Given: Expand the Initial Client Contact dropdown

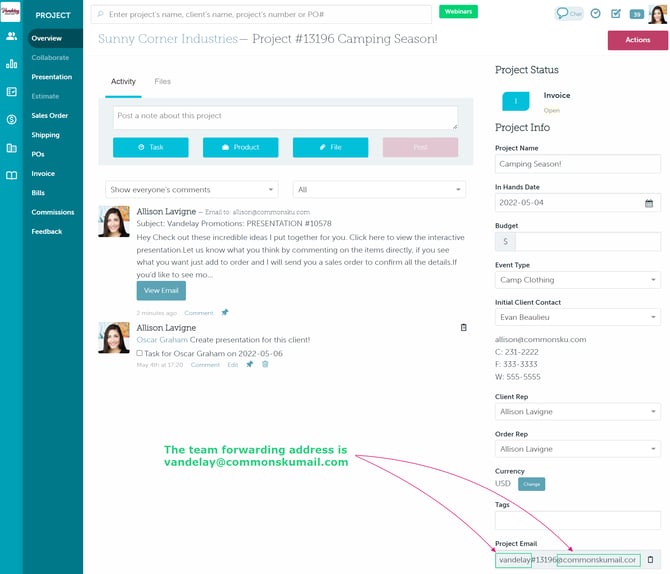Looking at the screenshot, I should coord(577,317).
